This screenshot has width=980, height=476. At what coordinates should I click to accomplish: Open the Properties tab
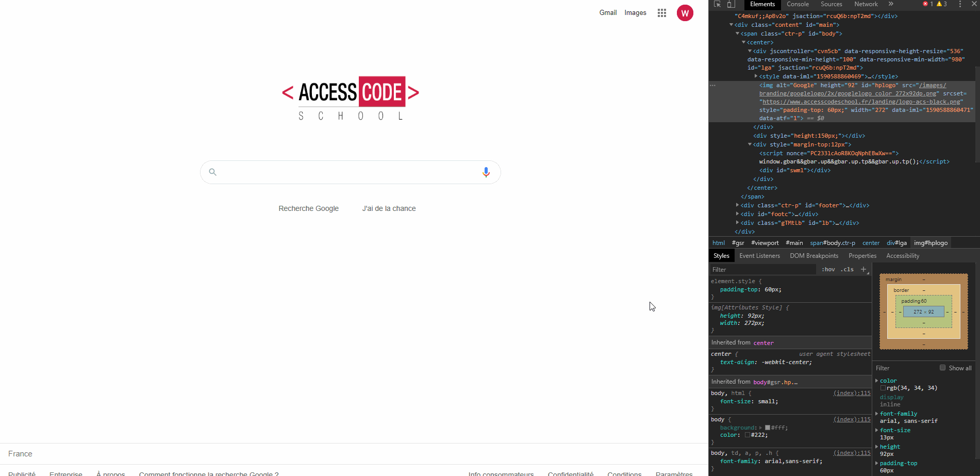[x=862, y=256]
